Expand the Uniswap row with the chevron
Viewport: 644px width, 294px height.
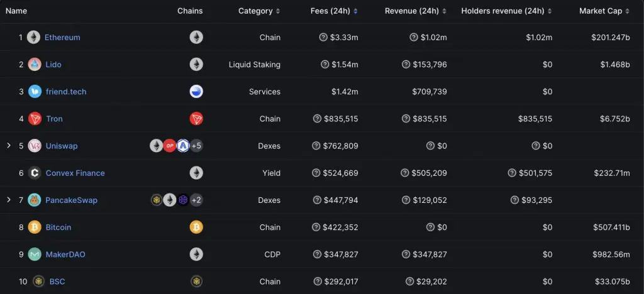[9, 146]
